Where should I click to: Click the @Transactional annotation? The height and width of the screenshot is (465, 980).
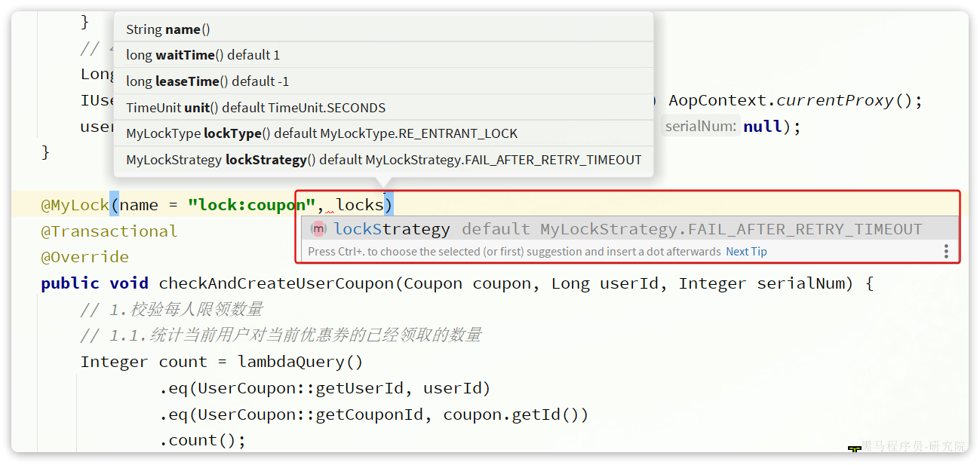109,231
